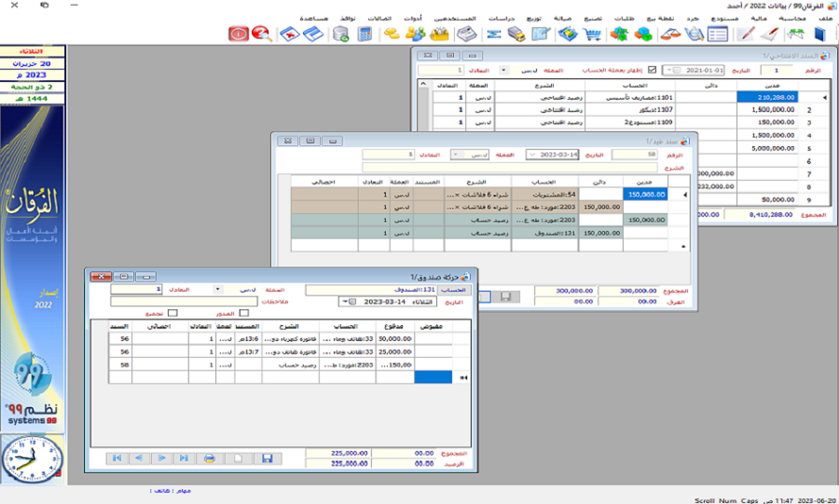The width and height of the screenshot is (839, 504).
Task: Expand currency dropdown in cash movement window
Action: pos(218,290)
